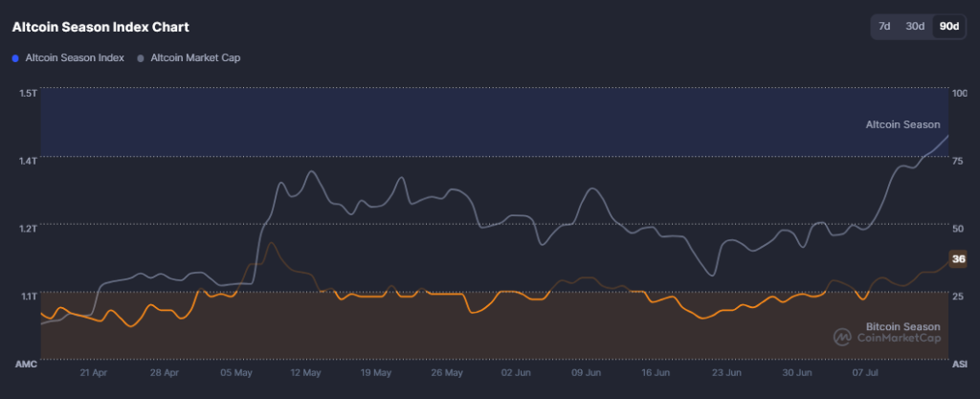
Task: Click the 28 Apr date label
Action: pos(165,373)
